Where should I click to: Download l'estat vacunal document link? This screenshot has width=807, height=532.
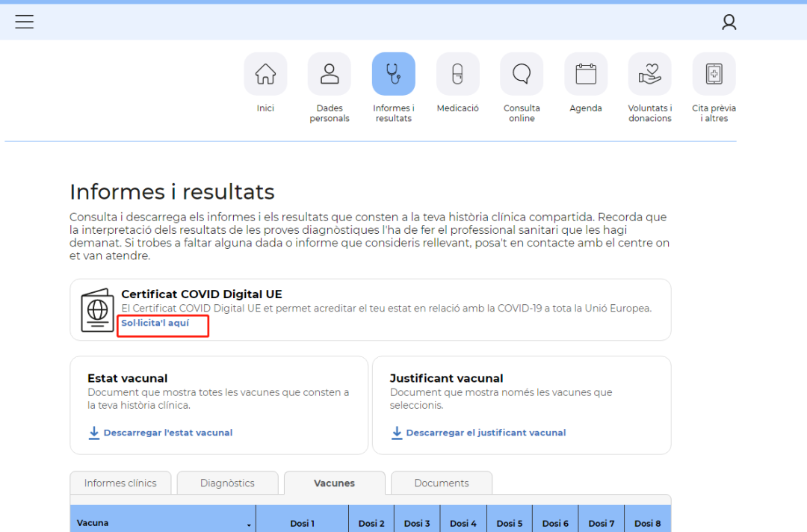[168, 433]
